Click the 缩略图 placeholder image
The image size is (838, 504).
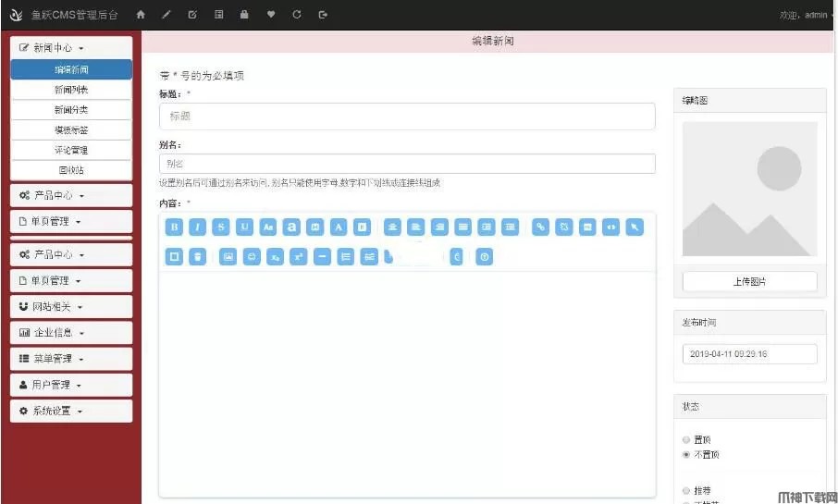(x=750, y=189)
